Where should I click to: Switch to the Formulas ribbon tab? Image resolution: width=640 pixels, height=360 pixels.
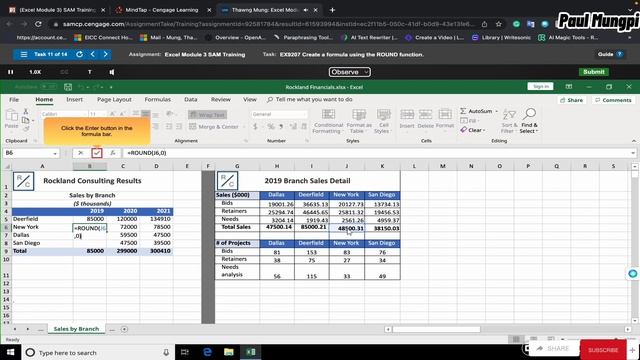point(158,100)
